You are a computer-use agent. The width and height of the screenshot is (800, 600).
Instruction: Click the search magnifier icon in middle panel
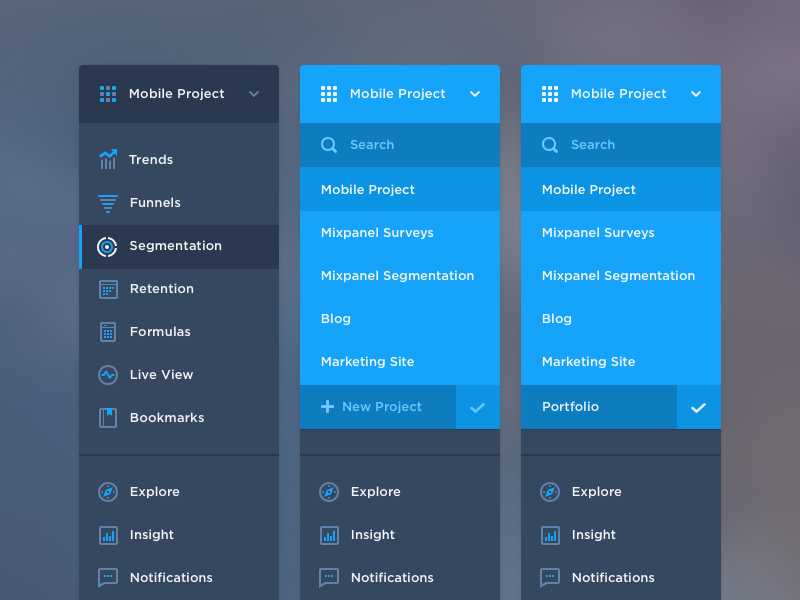pos(329,145)
